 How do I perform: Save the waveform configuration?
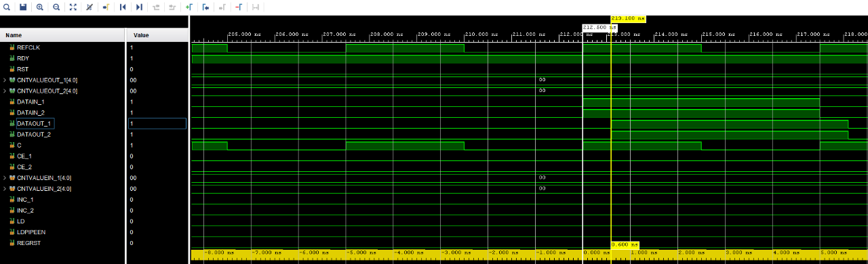(23, 7)
